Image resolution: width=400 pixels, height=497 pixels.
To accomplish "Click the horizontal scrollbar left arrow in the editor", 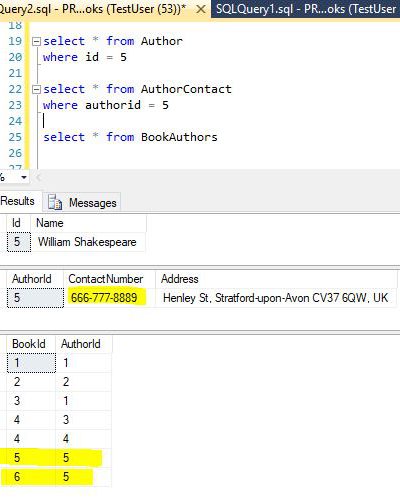I will [38, 177].
